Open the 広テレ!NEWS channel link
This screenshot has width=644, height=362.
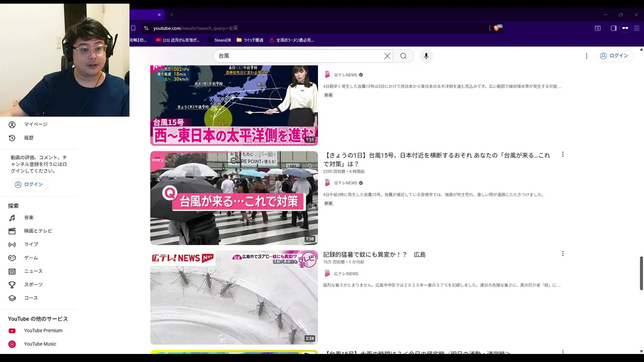(346, 274)
